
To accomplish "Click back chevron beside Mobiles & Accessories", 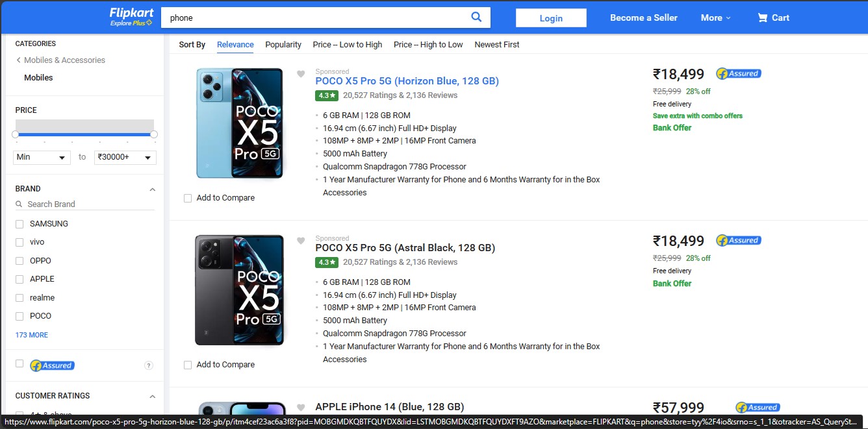I will click(19, 60).
